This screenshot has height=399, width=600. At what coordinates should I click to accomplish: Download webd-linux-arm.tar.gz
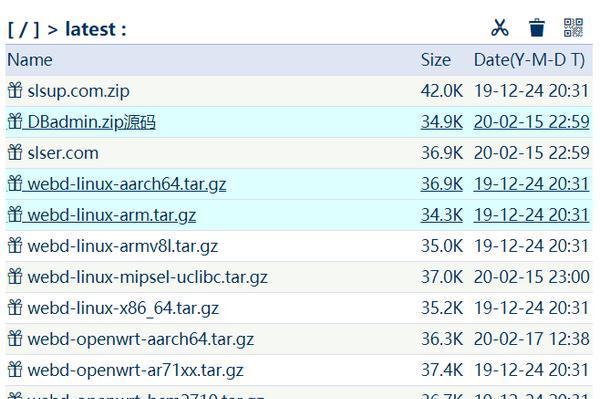point(112,215)
